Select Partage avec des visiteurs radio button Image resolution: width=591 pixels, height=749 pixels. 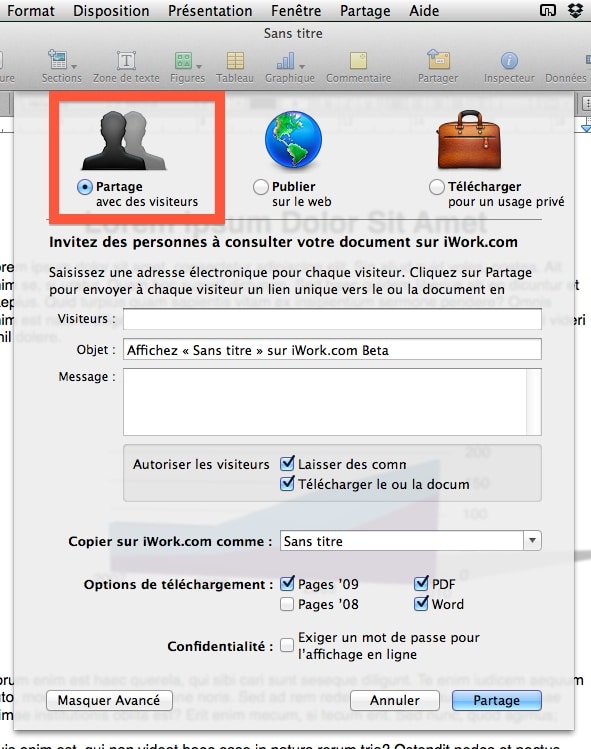(85, 187)
